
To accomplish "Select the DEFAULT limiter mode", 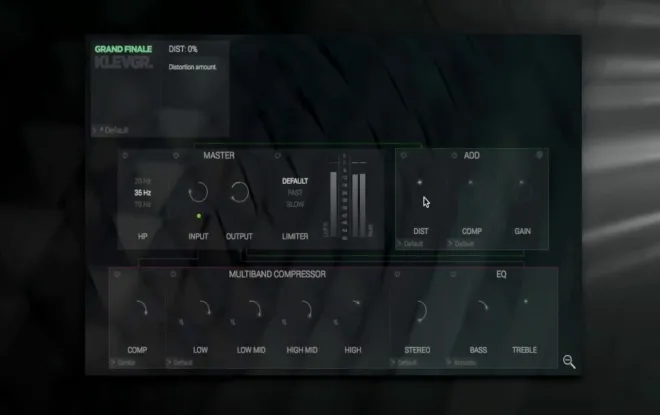I will [295, 181].
